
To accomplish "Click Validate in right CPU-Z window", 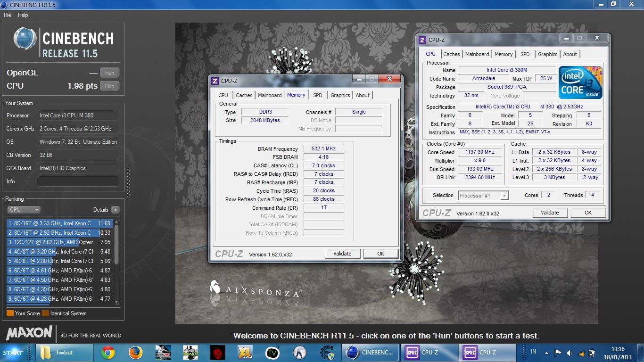I will (550, 213).
